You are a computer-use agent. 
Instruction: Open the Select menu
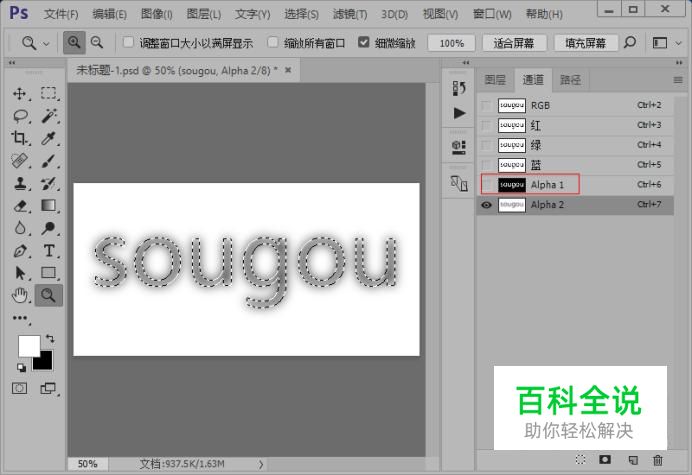301,14
